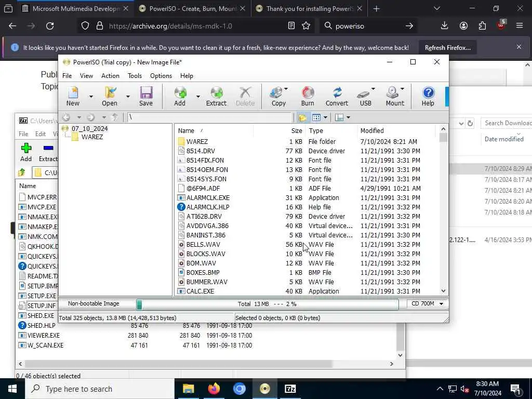Click the PowerISO file list vertical scrollbar

[x=443, y=210]
